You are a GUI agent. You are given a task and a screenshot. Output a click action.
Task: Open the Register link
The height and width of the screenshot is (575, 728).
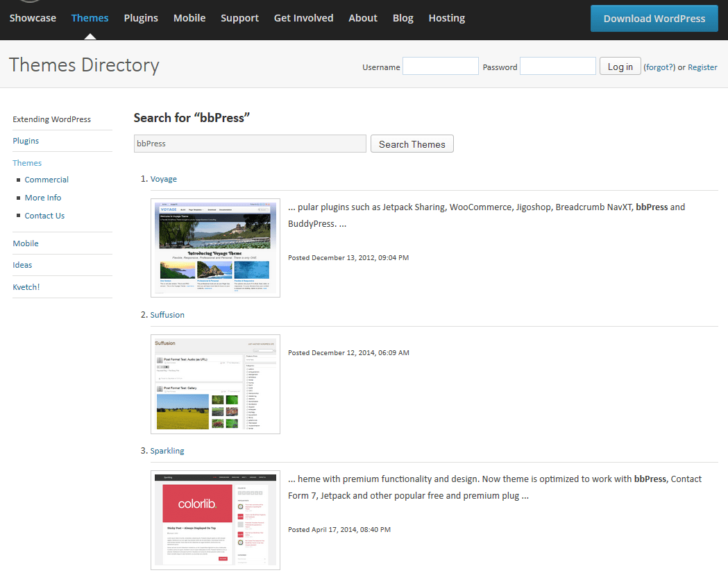pos(702,67)
